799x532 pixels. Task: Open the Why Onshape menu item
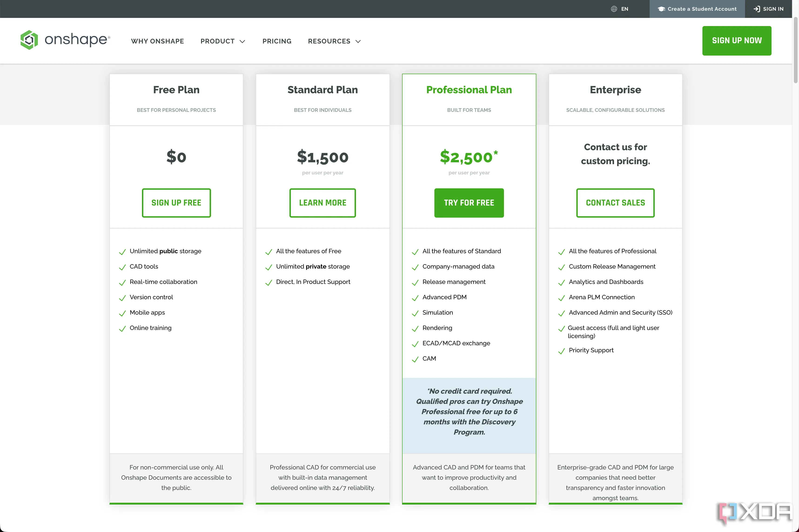158,41
